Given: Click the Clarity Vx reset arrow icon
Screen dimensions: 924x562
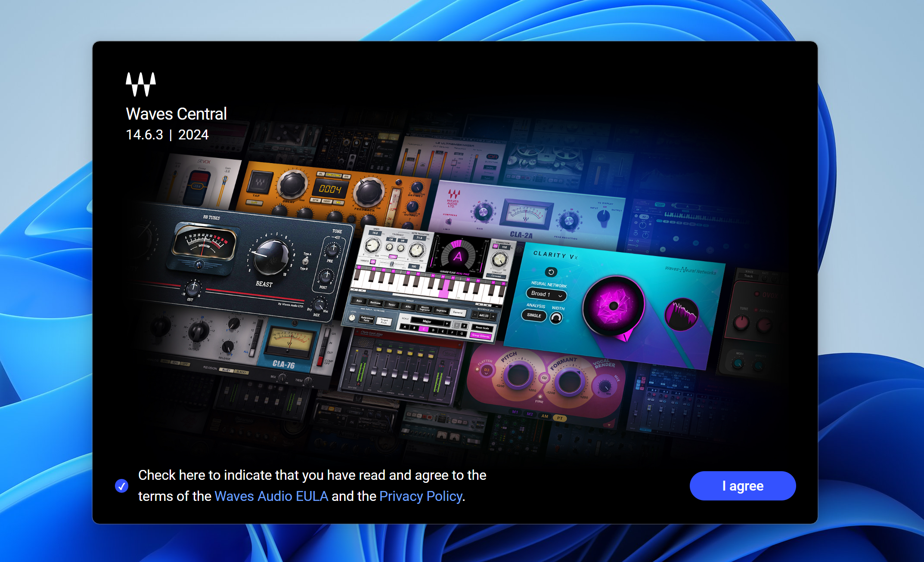Looking at the screenshot, I should tap(551, 272).
